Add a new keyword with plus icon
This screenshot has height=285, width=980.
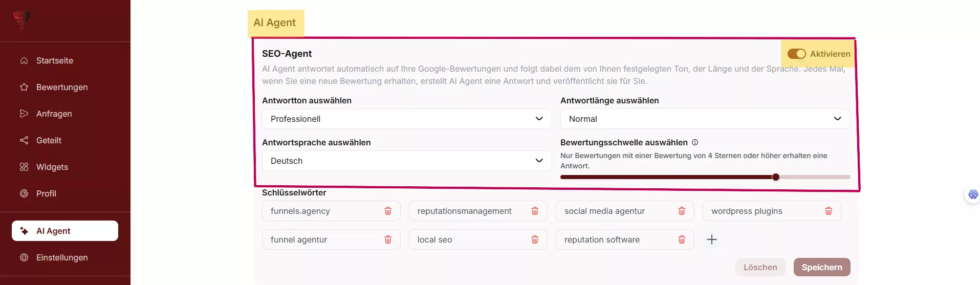pyautogui.click(x=712, y=239)
